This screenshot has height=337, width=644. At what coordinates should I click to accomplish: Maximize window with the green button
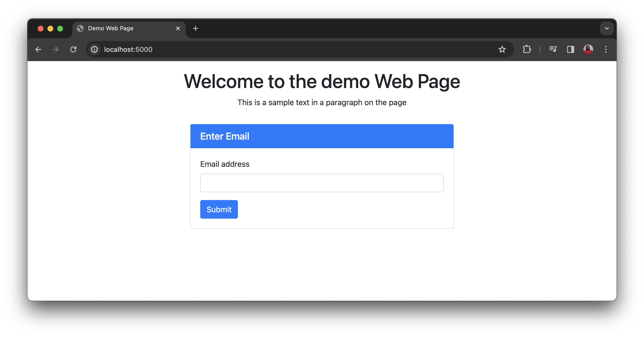pyautogui.click(x=60, y=29)
